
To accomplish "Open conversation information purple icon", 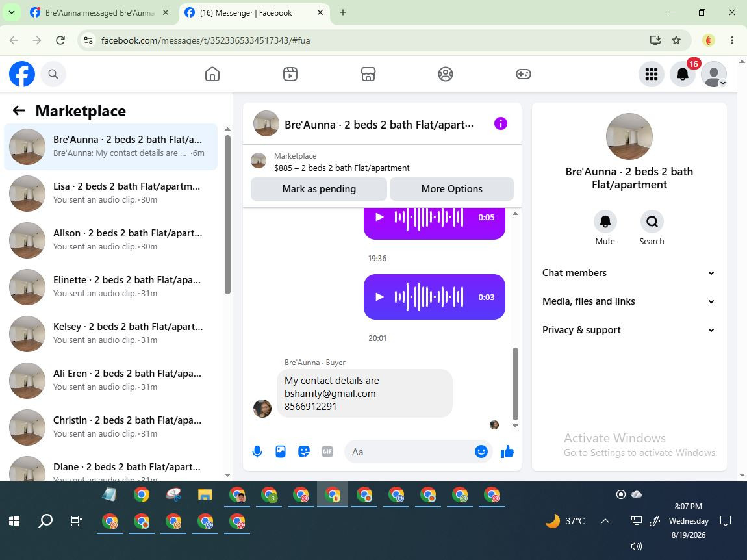I will (x=501, y=124).
